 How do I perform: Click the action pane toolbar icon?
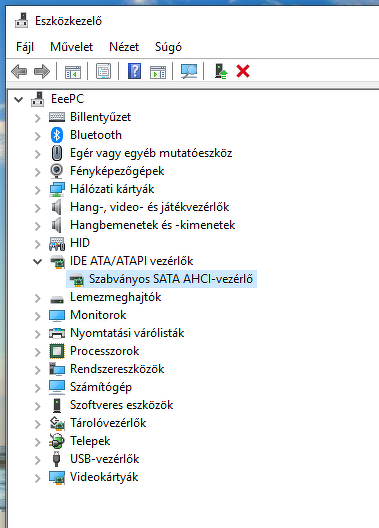point(158,72)
